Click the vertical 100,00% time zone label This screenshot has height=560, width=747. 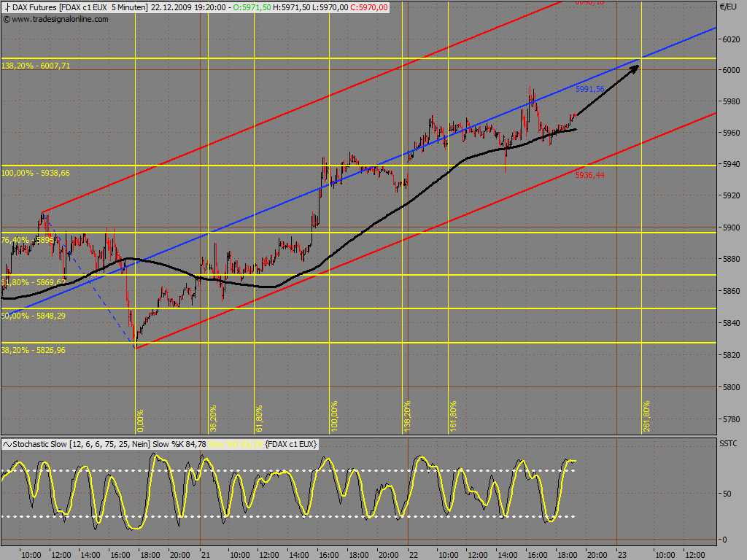click(x=334, y=416)
